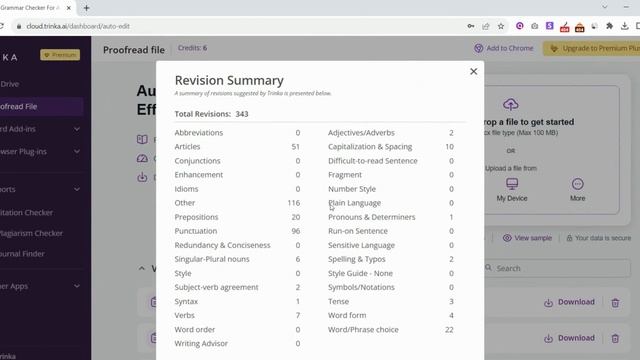Viewport: 640px width, 360px height.
Task: Click the Premium badge in sidebar
Action: tap(60, 55)
